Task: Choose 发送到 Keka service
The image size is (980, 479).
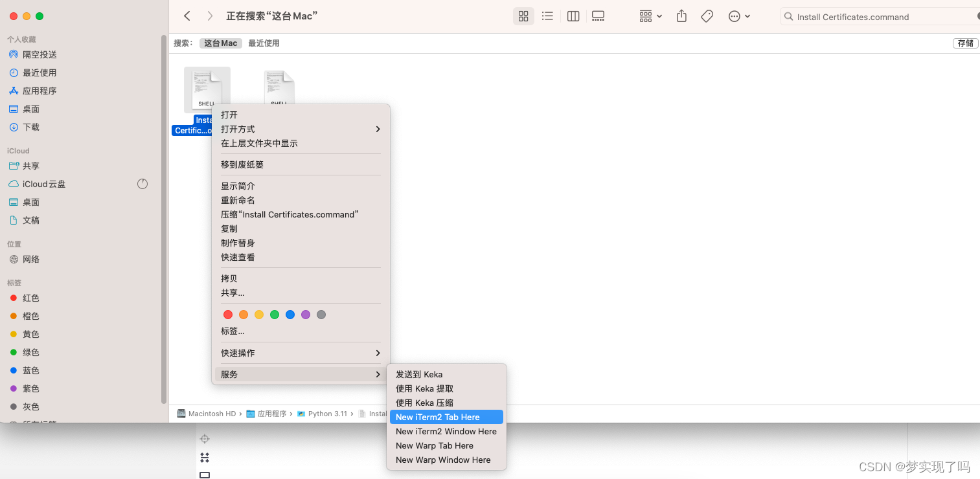Action: (446, 374)
